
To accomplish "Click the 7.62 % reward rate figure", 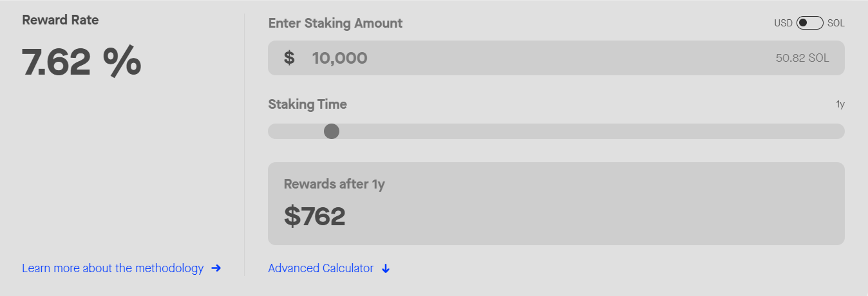I will pos(82,62).
